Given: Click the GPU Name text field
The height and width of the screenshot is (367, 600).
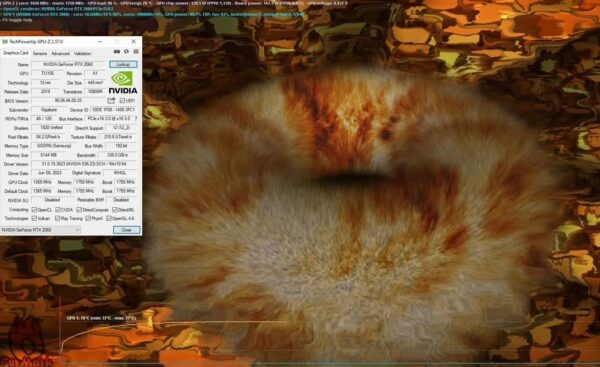Looking at the screenshot, I should tap(68, 64).
